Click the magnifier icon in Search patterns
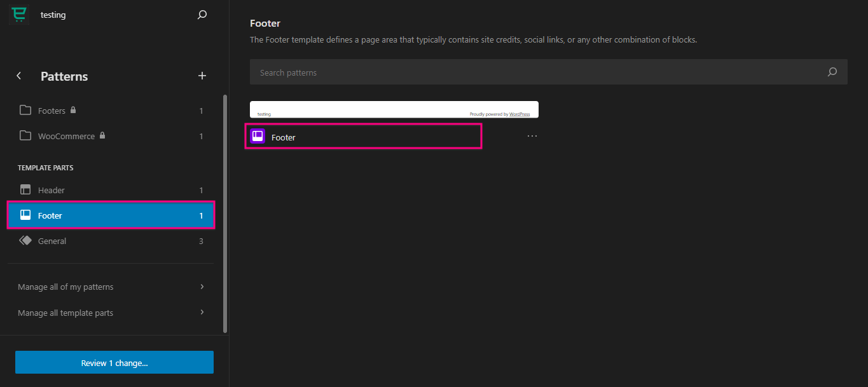 pyautogui.click(x=832, y=72)
